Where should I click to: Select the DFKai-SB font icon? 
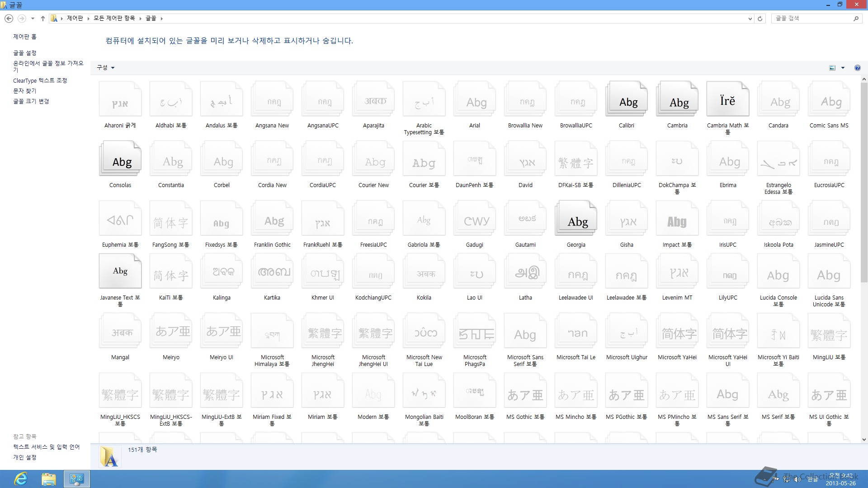tap(576, 159)
